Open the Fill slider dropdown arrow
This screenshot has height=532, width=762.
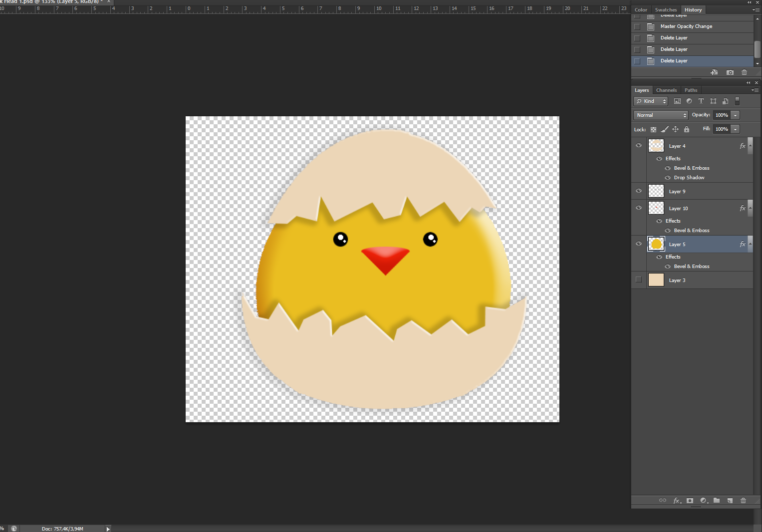(x=735, y=129)
